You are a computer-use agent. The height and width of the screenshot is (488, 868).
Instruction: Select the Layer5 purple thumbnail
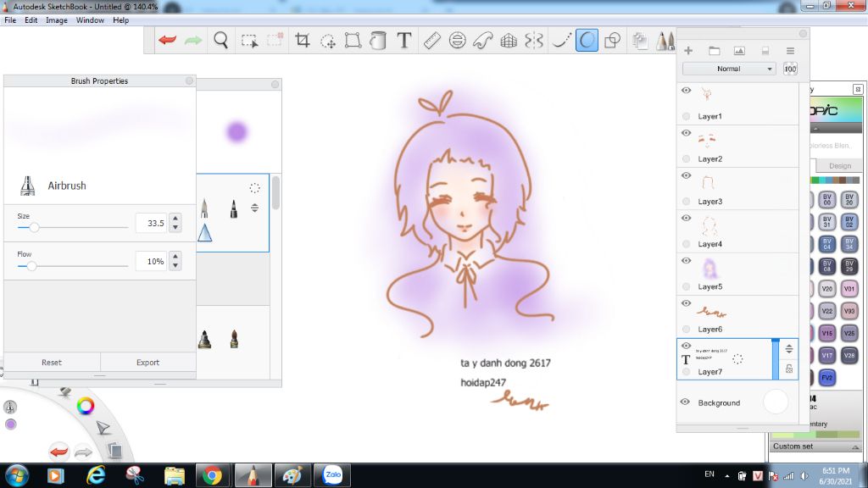click(x=710, y=269)
